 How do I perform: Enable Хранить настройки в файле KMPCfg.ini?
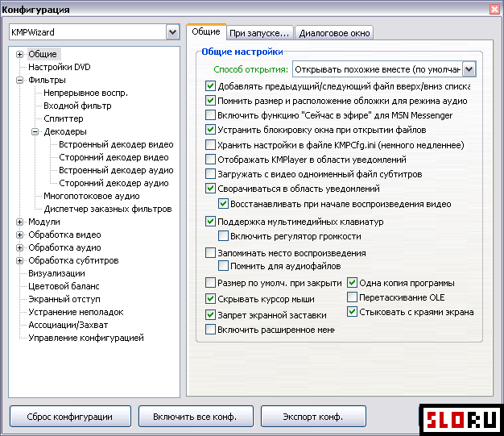click(x=210, y=145)
